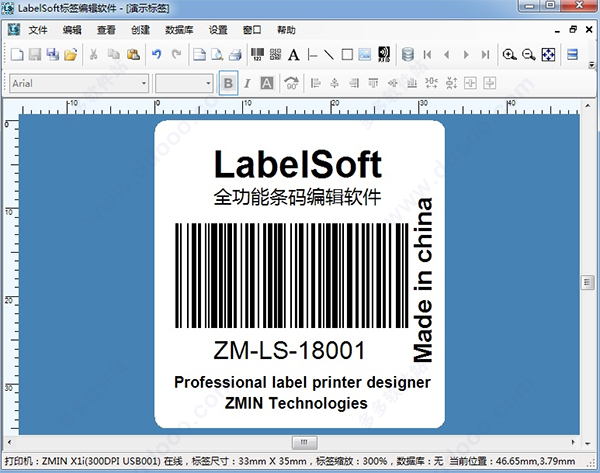Open page setup icon
Screen dimensions: 600x473
[199, 54]
